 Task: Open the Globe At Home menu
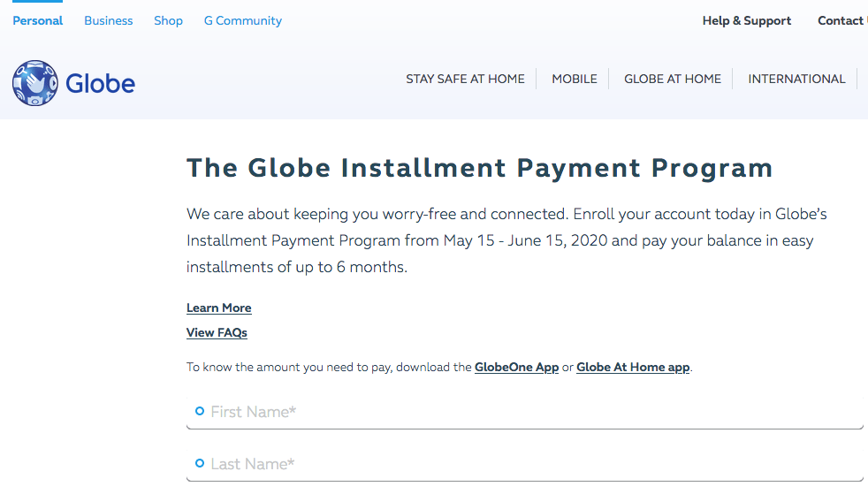coord(673,79)
